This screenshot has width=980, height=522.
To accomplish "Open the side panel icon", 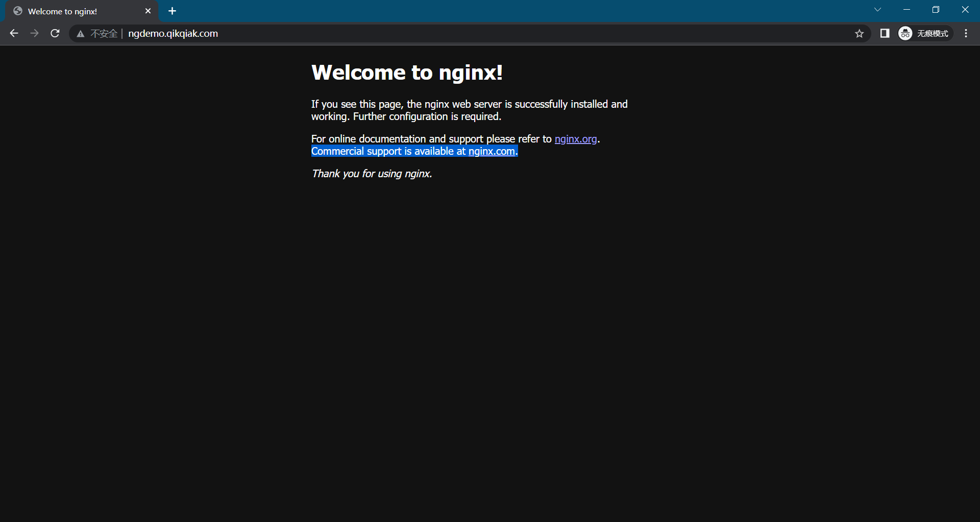I will pos(885,33).
